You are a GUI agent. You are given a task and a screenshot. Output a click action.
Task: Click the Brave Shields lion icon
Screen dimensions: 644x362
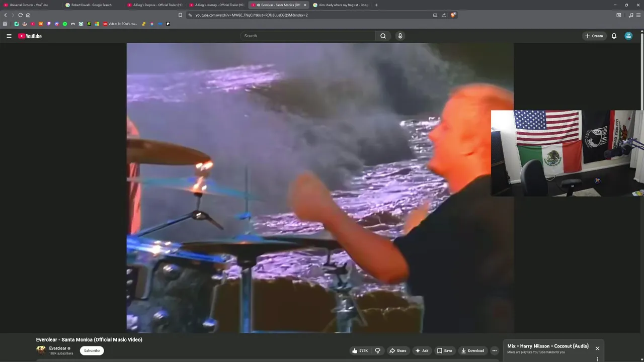pos(453,15)
